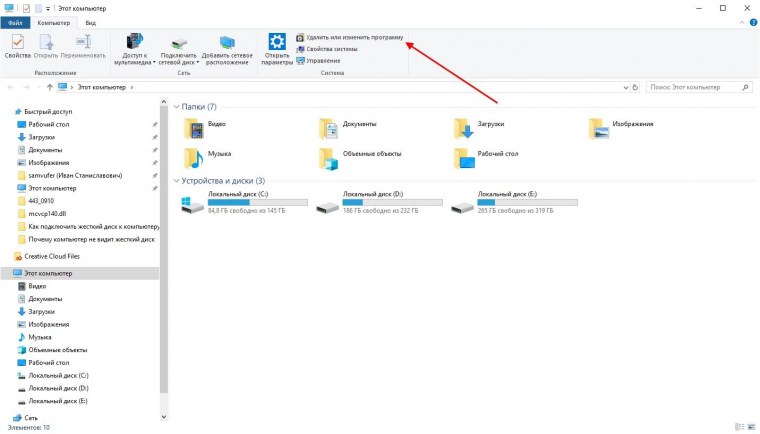Click the refresh icon beside address bar
The width and height of the screenshot is (760, 434).
tap(633, 88)
